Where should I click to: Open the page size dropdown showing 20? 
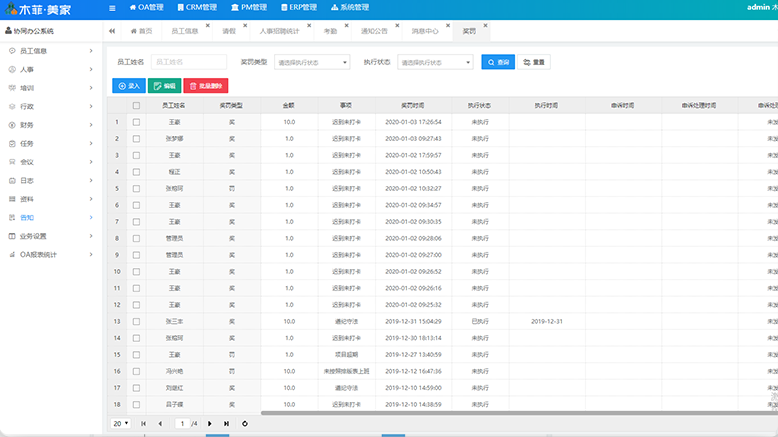119,424
